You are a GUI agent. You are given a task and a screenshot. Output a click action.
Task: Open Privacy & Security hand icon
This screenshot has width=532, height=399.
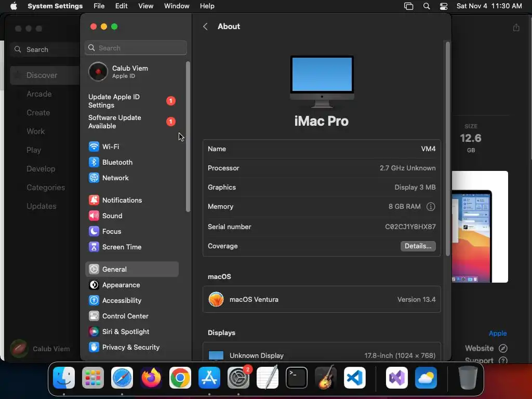[x=94, y=348]
